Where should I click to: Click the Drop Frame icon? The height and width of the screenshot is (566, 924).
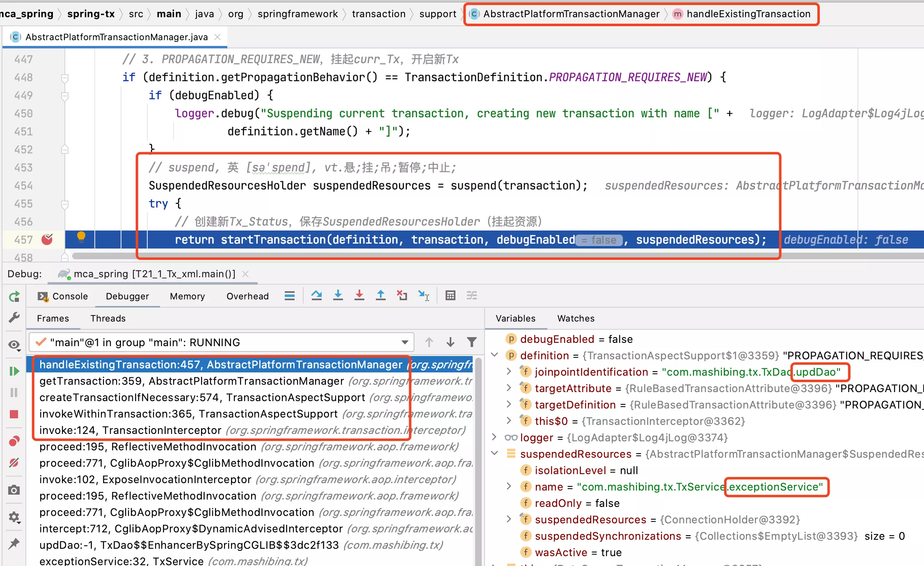click(402, 295)
